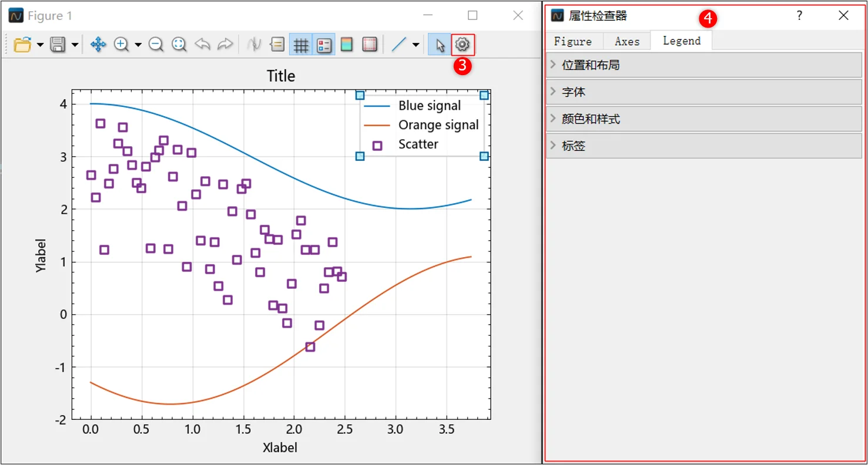Image resolution: width=868 pixels, height=465 pixels.
Task: Expand the 颜色和样式 section
Action: click(x=703, y=119)
